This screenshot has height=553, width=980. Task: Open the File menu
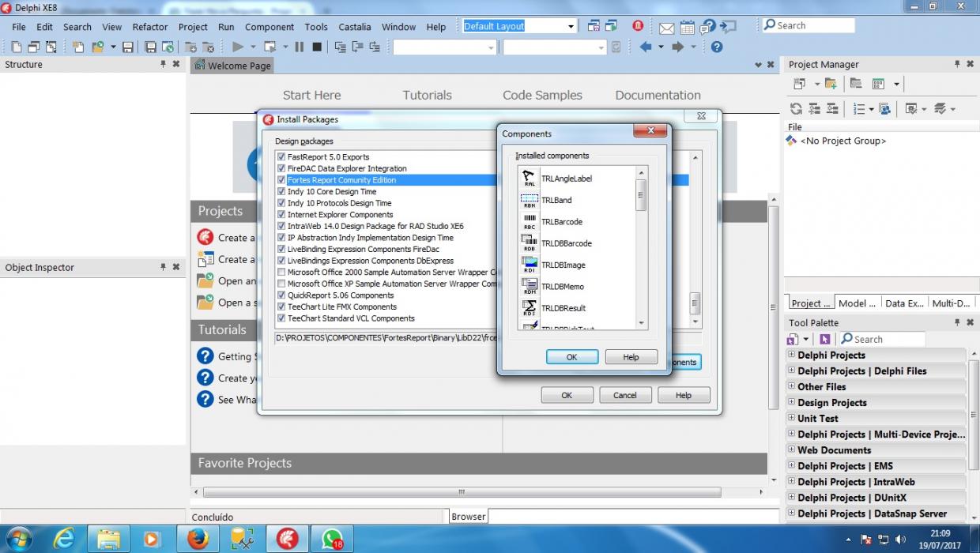pos(19,26)
